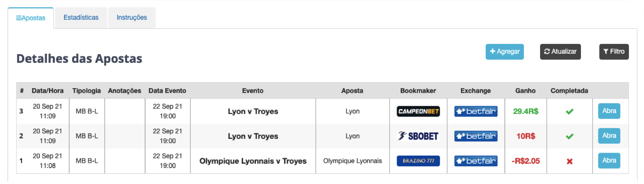Switch to the Estadísticas tab

click(81, 18)
